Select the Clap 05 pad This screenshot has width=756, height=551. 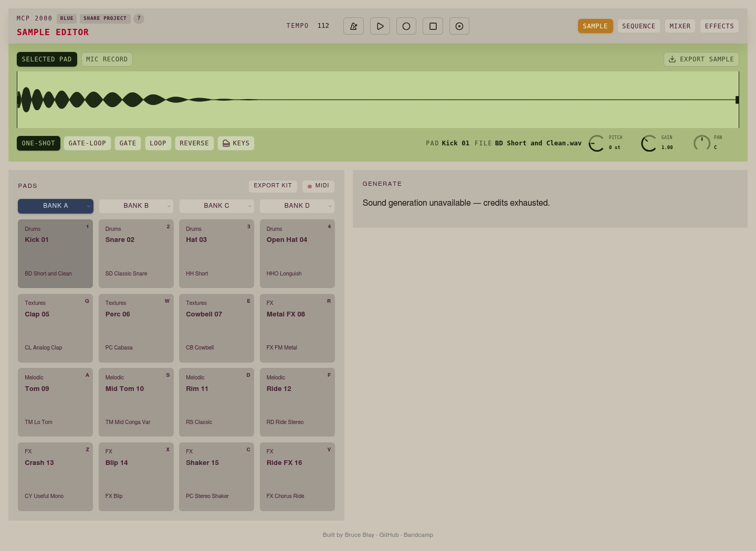(x=56, y=329)
